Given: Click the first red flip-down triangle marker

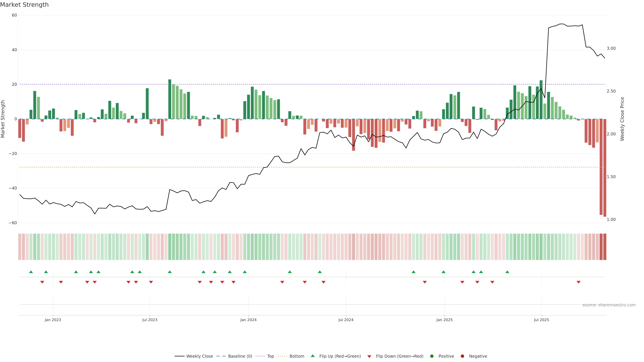Looking at the screenshot, I should click(x=42, y=282).
